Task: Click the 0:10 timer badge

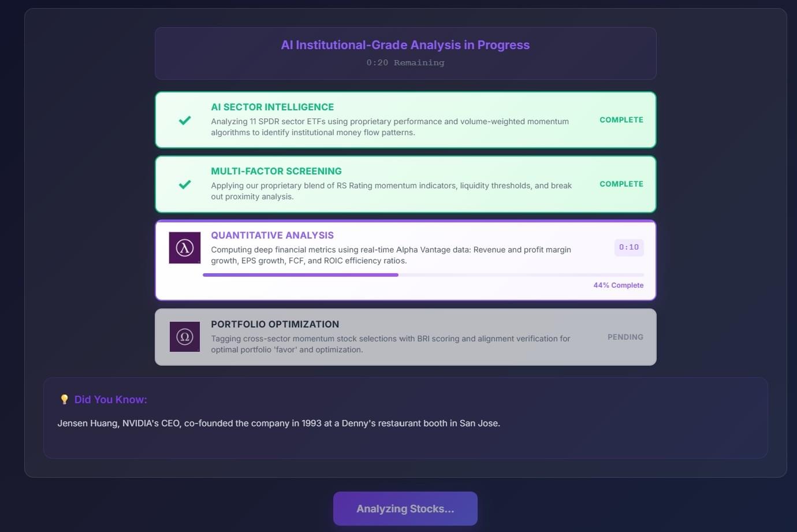Action: click(628, 247)
